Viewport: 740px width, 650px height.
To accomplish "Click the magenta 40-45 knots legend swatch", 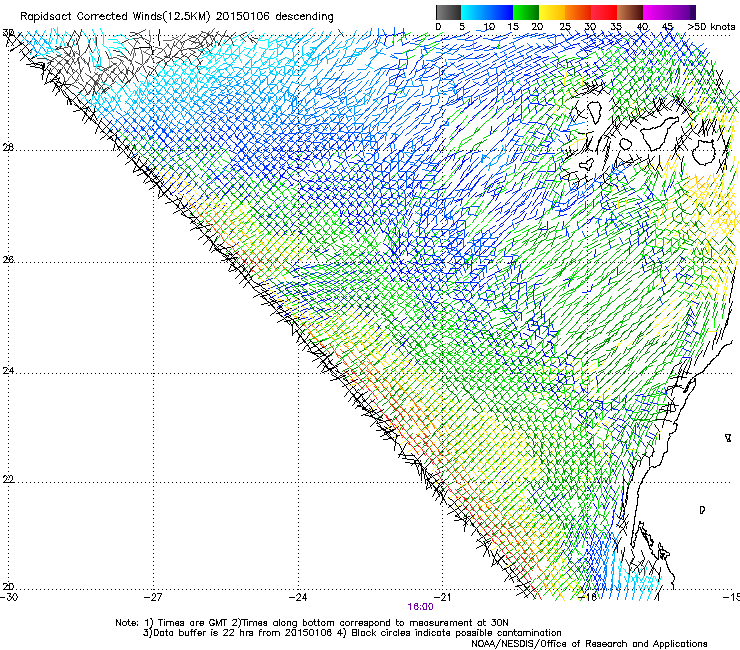I will 656,12.
